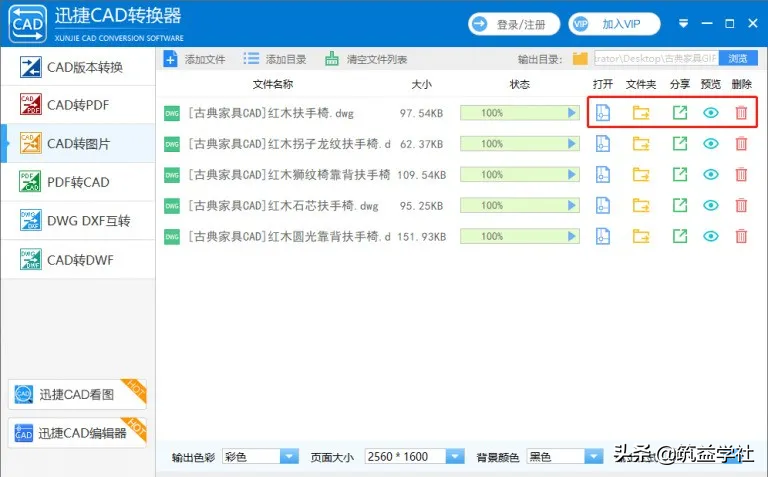
Task: Start conversion arrow for 红木石芯扶手椅.dwg
Action: 572,206
